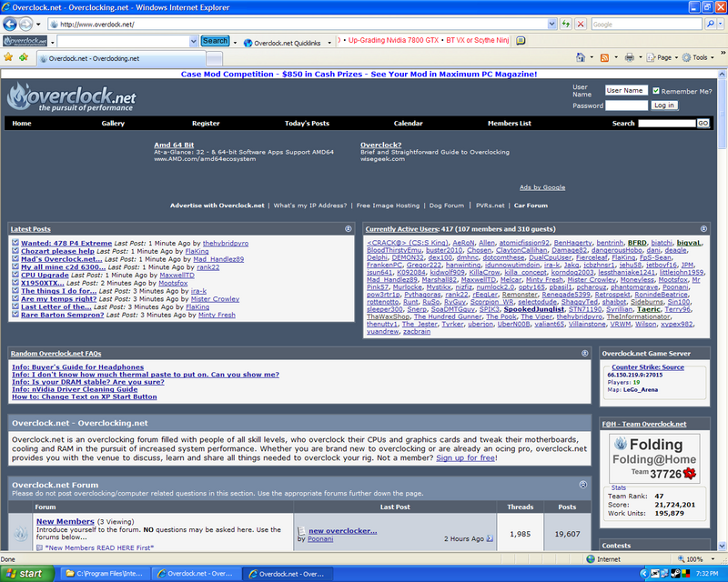The image size is (728, 582).
Task: Click the GO search button
Action: pyautogui.click(x=703, y=123)
